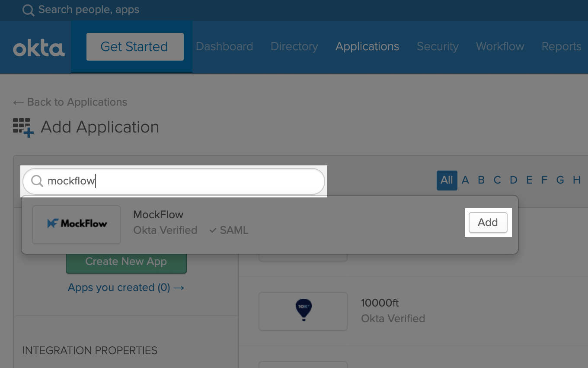Focus the Search people, apps field
Viewport: 588px width, 368px height.
point(89,10)
